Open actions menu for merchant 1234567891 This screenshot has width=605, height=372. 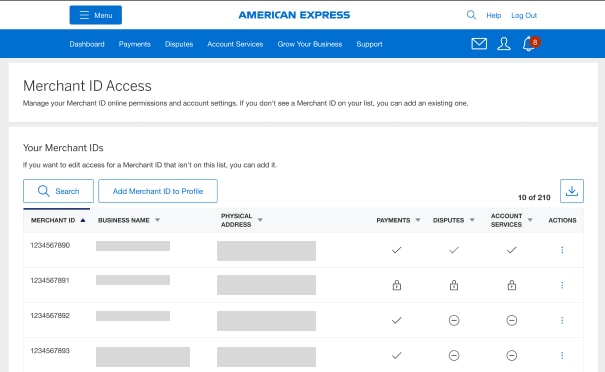(x=562, y=285)
